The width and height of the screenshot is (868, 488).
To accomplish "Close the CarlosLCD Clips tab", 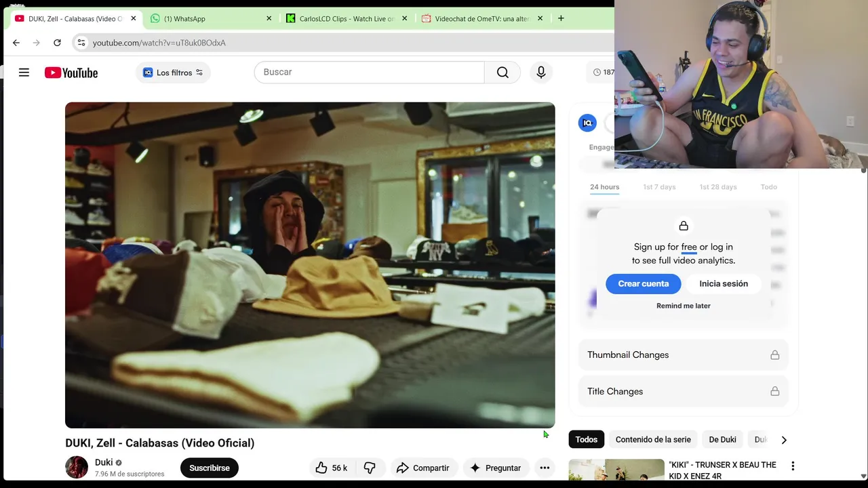I will pyautogui.click(x=404, y=18).
